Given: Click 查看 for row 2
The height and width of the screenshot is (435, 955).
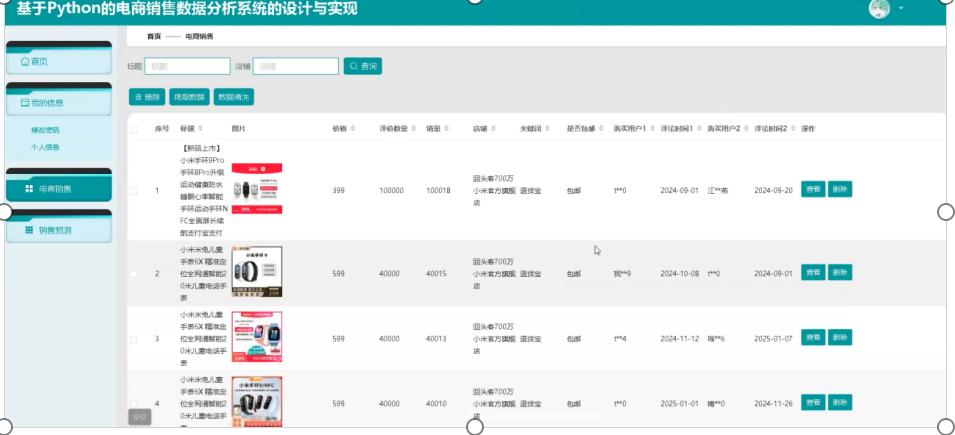Looking at the screenshot, I should click(x=813, y=272).
